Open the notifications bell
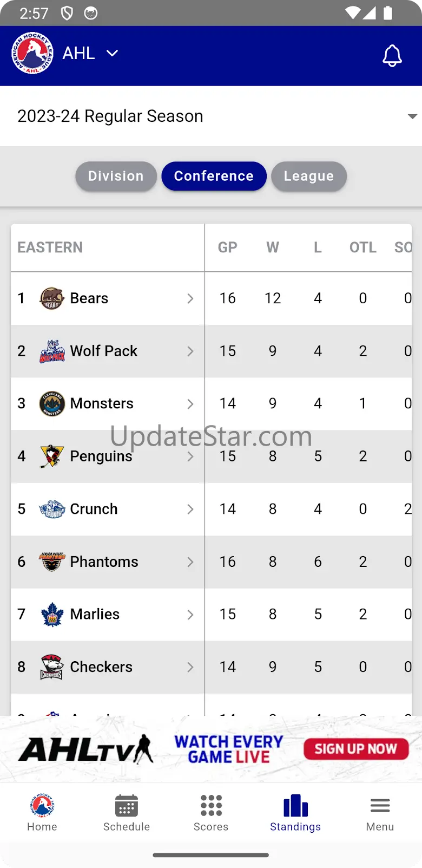The height and width of the screenshot is (868, 422). 392,55
